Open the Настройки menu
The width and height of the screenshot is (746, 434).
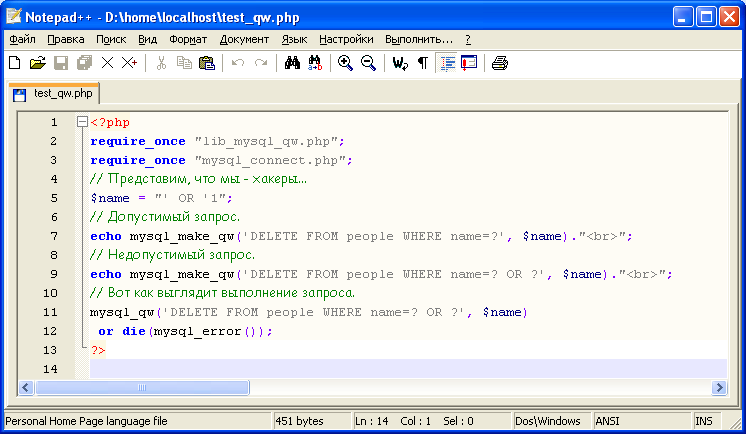(x=346, y=39)
